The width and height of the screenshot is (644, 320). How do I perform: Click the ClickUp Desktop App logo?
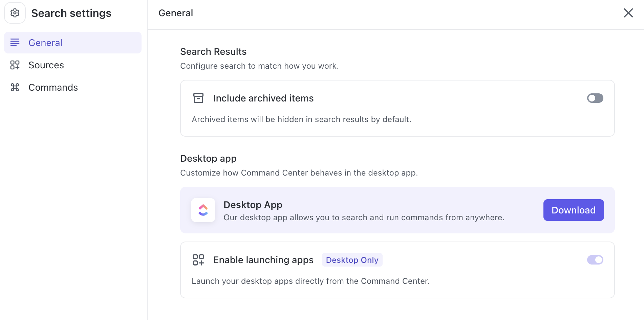203,210
